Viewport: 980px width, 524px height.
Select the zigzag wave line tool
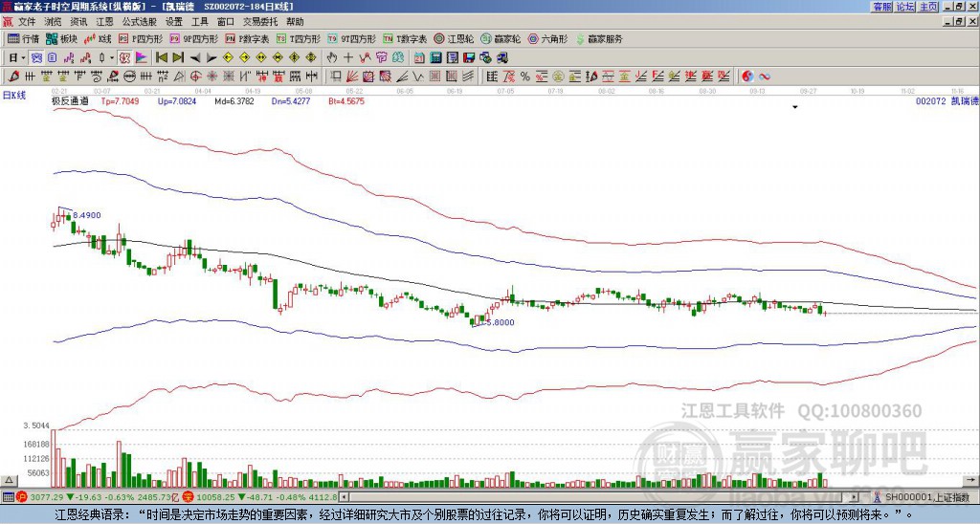click(x=417, y=76)
